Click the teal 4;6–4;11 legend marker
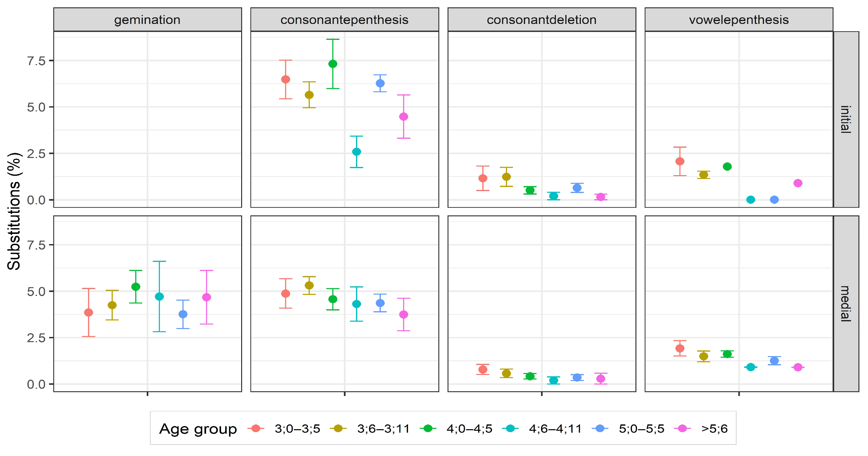Screen dimensions: 868x456 [510, 428]
